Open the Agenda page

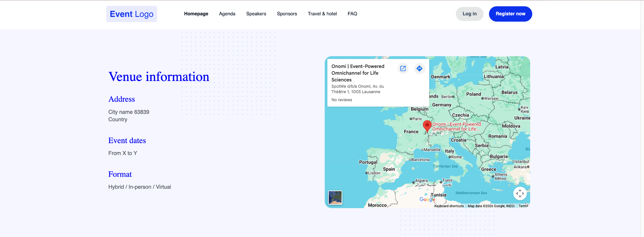pyautogui.click(x=227, y=14)
